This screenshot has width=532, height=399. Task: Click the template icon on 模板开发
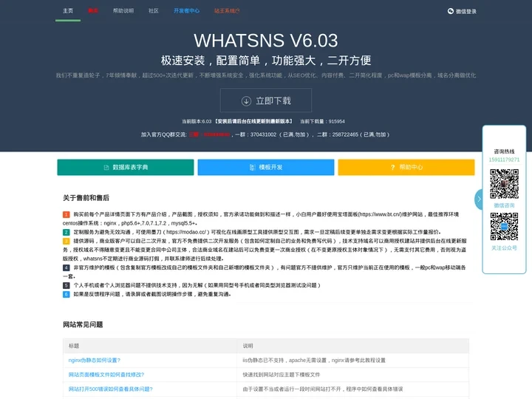tap(253, 167)
